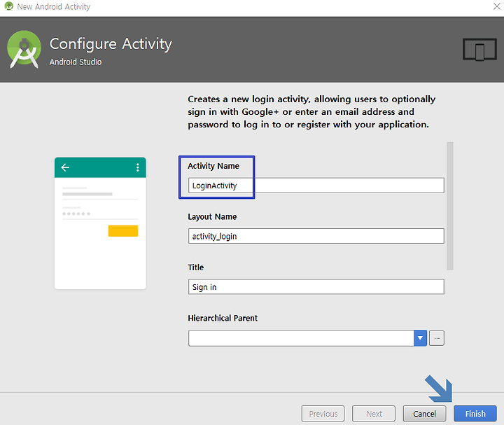This screenshot has height=425, width=504.
Task: Click the three-dot overflow icon in preview
Action: point(138,167)
